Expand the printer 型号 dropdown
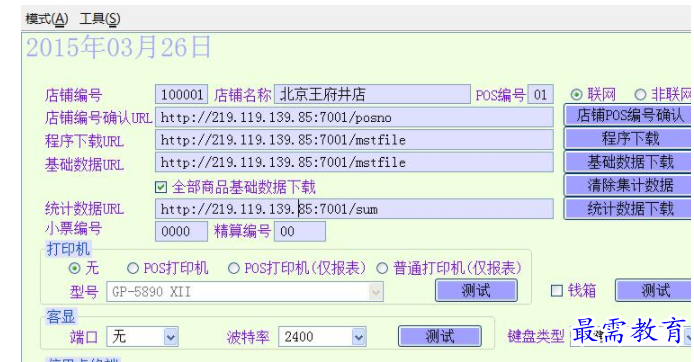Screen dimensions: 694x362 (x=376, y=292)
